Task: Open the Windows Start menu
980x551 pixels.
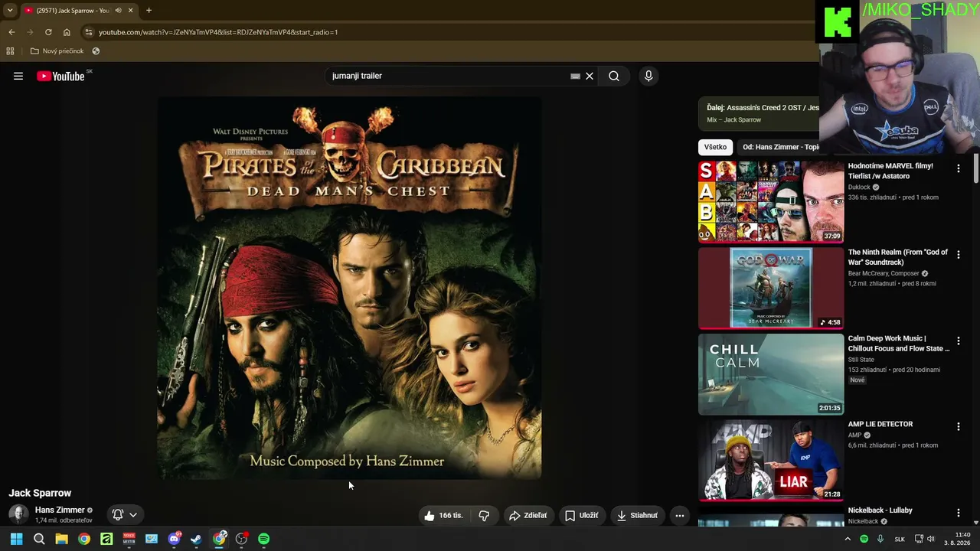Action: [x=16, y=539]
